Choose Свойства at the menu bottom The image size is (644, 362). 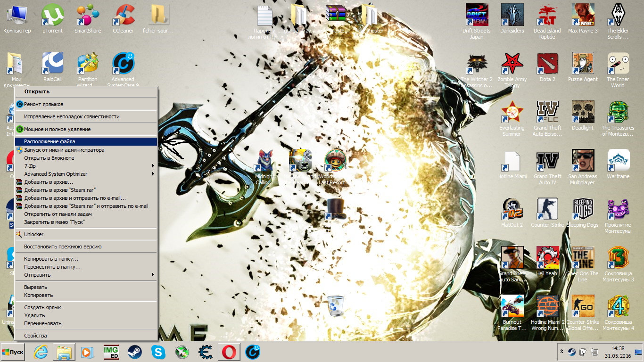[x=85, y=336]
